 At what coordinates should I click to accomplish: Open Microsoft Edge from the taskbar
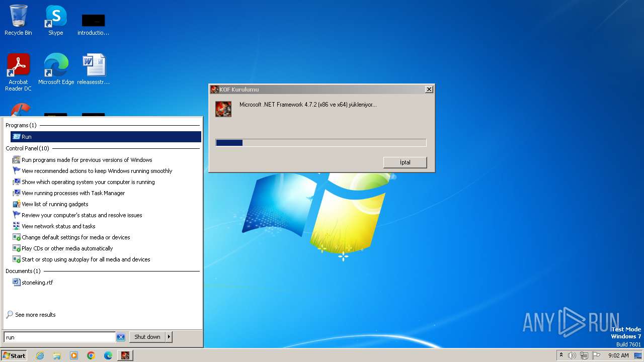pyautogui.click(x=108, y=355)
